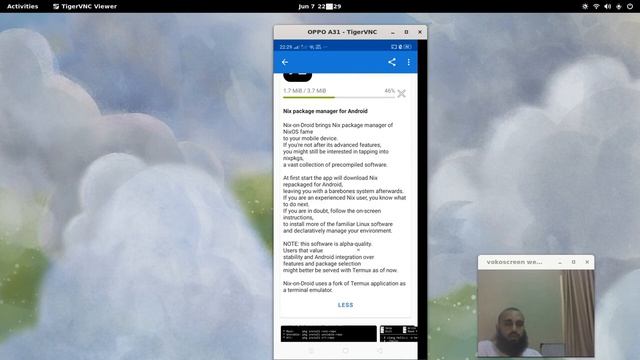Close the vokoscreen webcam window
Viewport: 640px width, 360px height.
click(587, 262)
